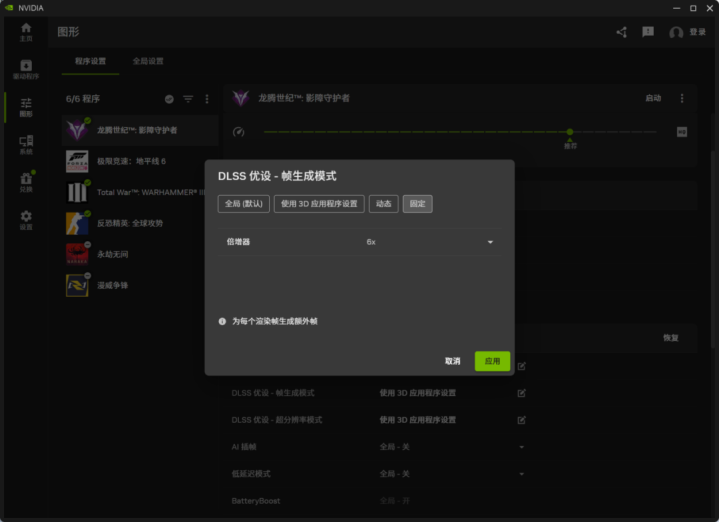719x522 pixels.
Task: Select the 漫威争锋 game icon
Action: (77, 285)
